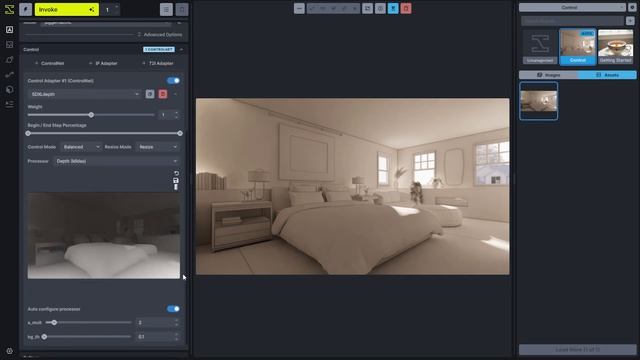Click the End step percentage handle
Image resolution: width=640 pixels, height=360 pixels.
tap(180, 133)
